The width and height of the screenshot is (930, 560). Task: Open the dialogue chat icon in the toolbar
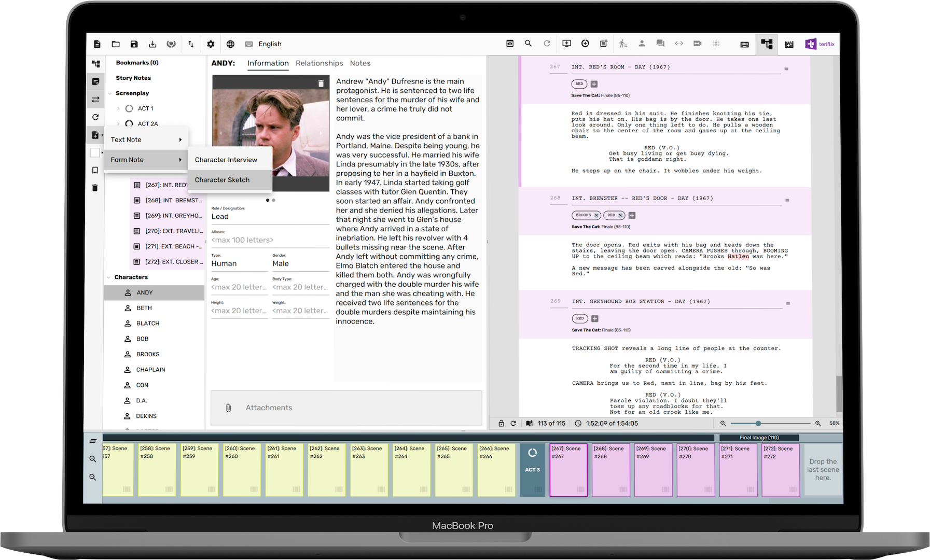tap(660, 44)
